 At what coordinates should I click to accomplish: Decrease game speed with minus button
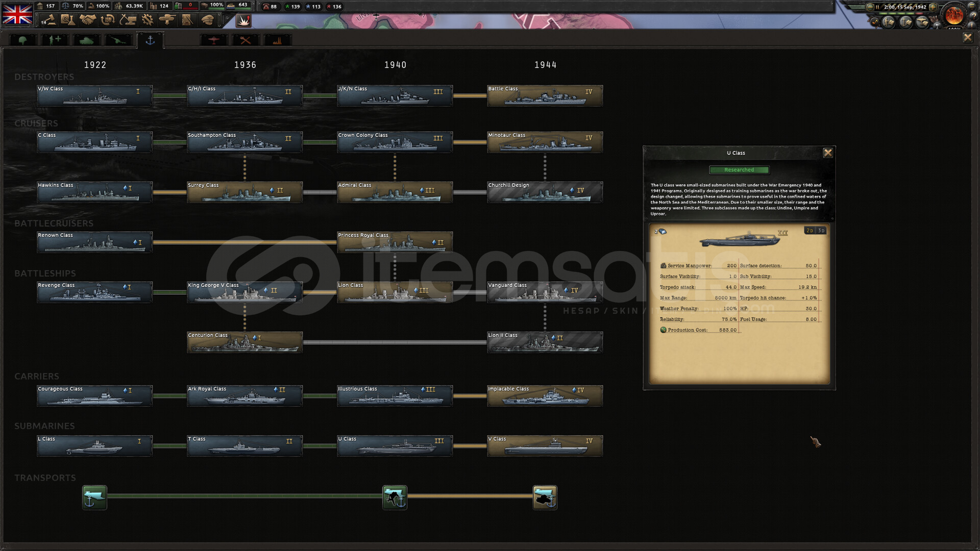pos(870,7)
